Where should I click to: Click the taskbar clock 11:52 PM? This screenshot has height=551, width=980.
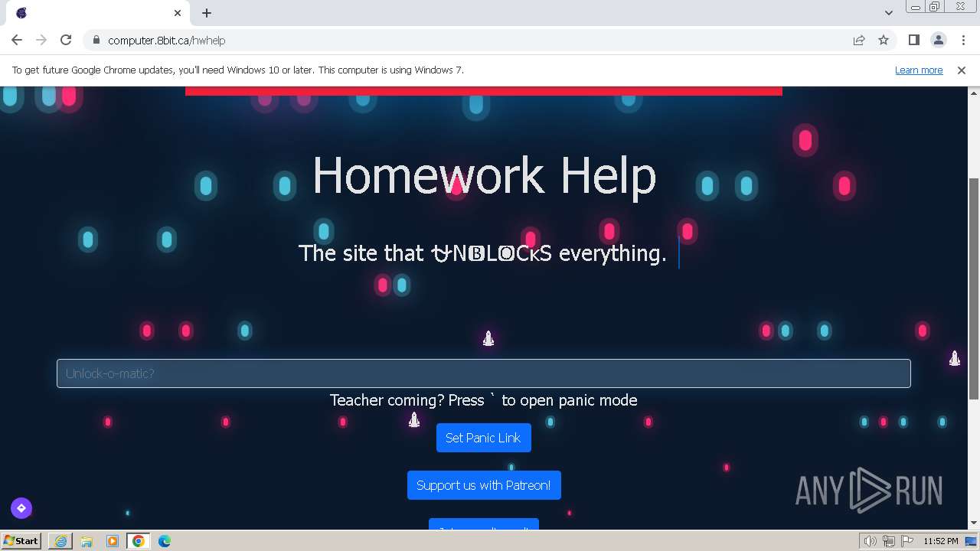coord(940,541)
